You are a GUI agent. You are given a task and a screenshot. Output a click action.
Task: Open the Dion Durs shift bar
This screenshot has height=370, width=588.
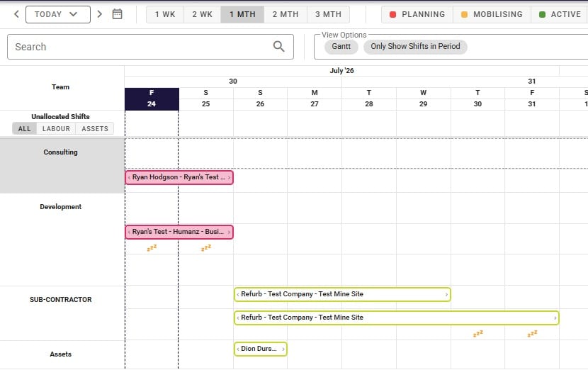pyautogui.click(x=261, y=349)
